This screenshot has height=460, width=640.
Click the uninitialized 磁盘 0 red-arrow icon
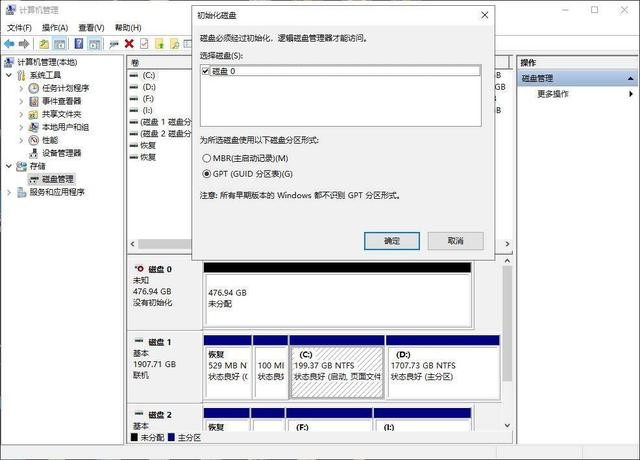139,269
